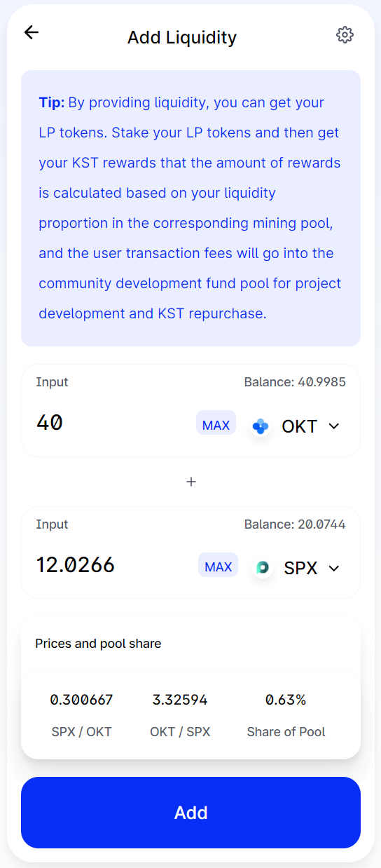
Task: Select the OKT token label
Action: [x=300, y=426]
